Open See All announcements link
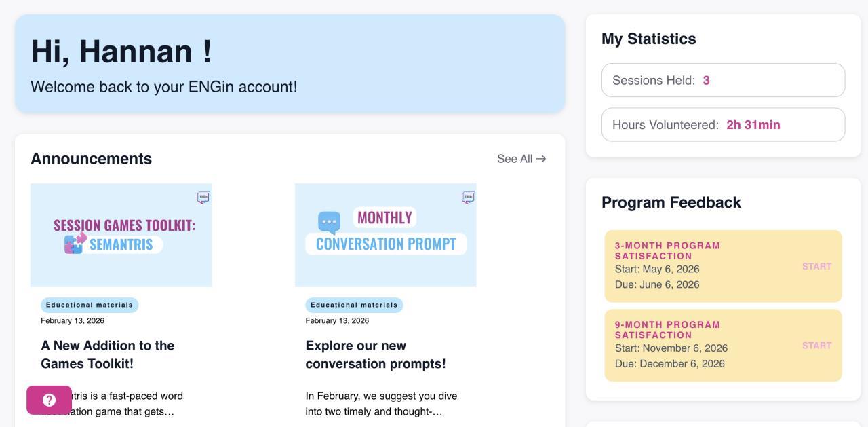Viewport: 868px width, 427px height. tap(521, 159)
